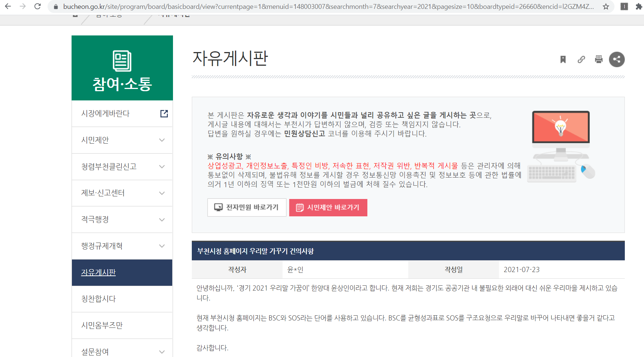
Task: Bookmark this page with browser star
Action: point(606,7)
